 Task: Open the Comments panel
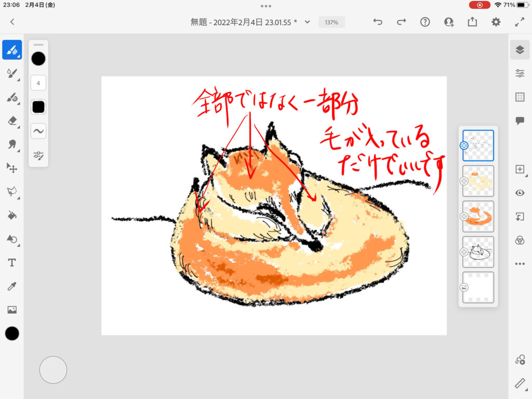click(520, 121)
